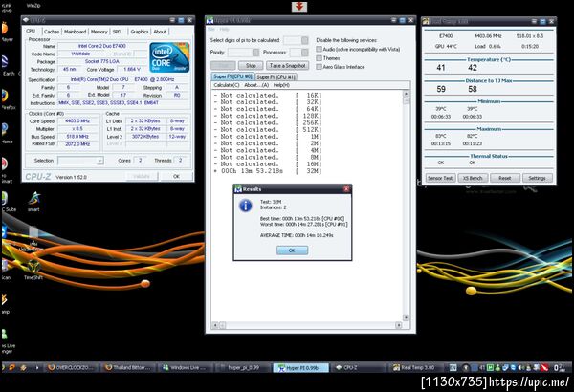The width and height of the screenshot is (574, 392).
Task: Open the About...(A) menu
Action: point(256,85)
